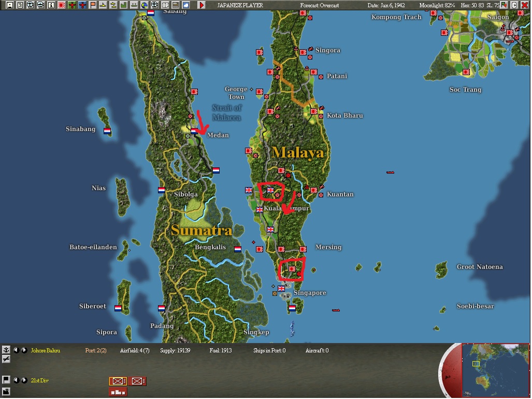
Task: Open the Johore Bahru base name
Action: pos(46,350)
